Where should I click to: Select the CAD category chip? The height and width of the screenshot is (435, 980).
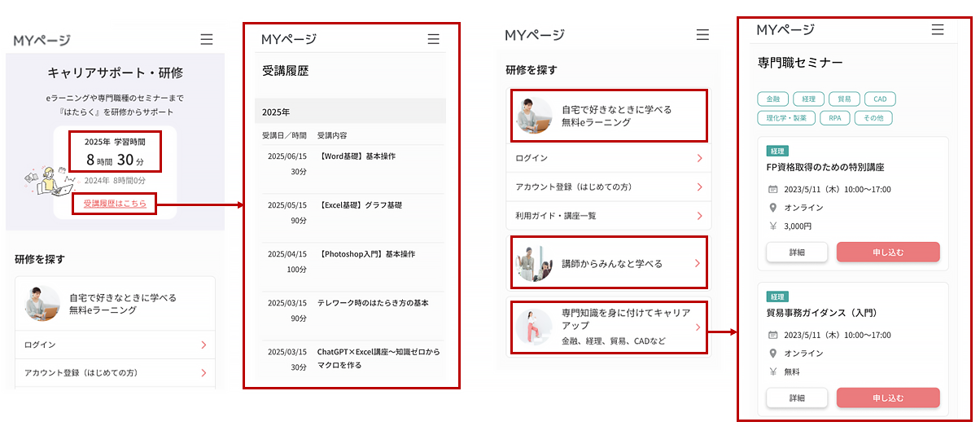(x=879, y=99)
